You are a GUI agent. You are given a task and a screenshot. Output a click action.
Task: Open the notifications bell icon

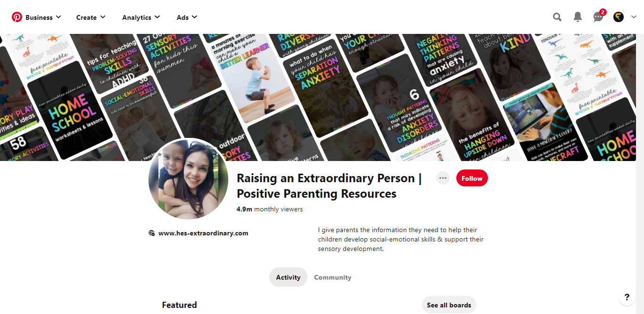(x=578, y=17)
